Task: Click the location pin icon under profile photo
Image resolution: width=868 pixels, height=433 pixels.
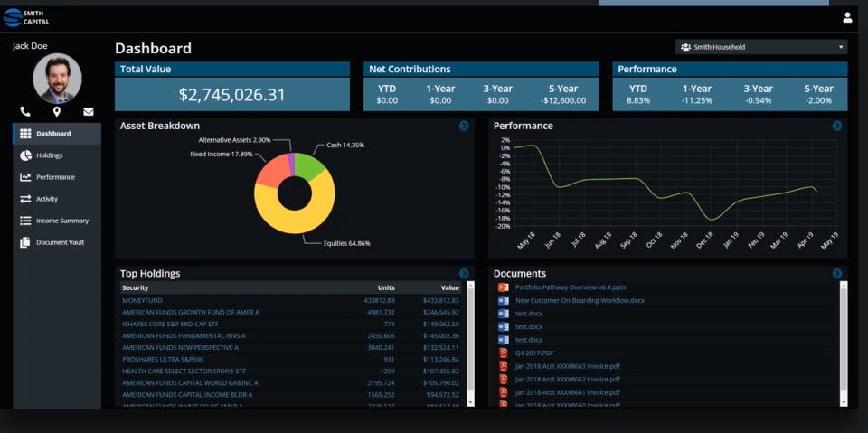Action: point(57,112)
